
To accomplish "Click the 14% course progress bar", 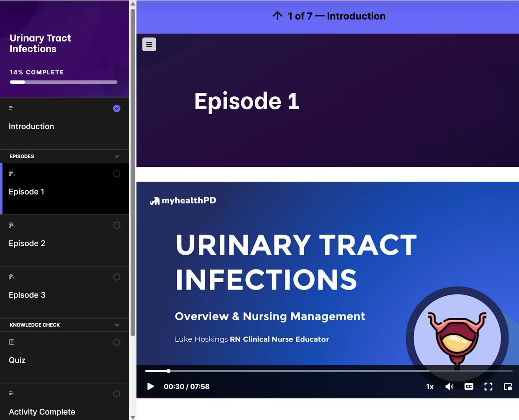I will [x=63, y=82].
